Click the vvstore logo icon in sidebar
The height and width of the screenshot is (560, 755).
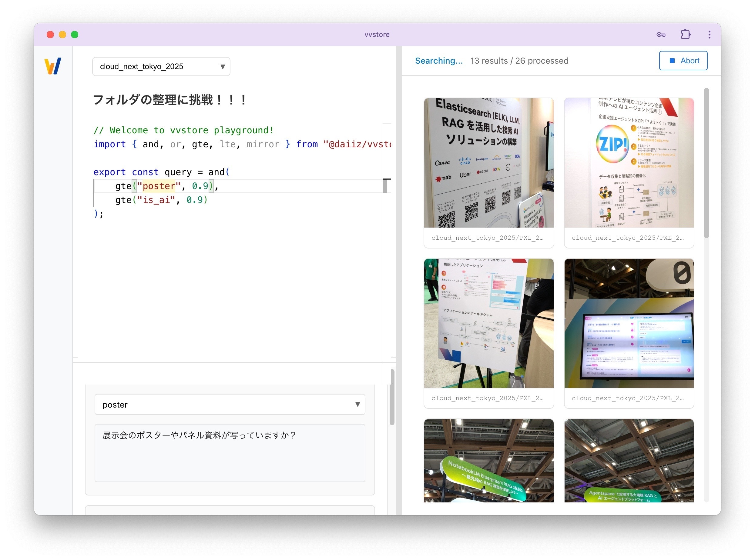pos(52,66)
